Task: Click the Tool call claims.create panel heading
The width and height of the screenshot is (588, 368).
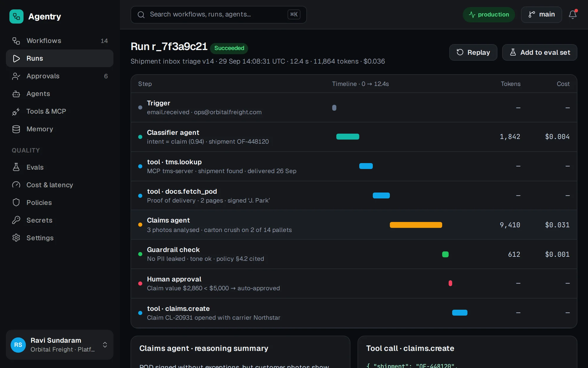Action: pyautogui.click(x=410, y=348)
